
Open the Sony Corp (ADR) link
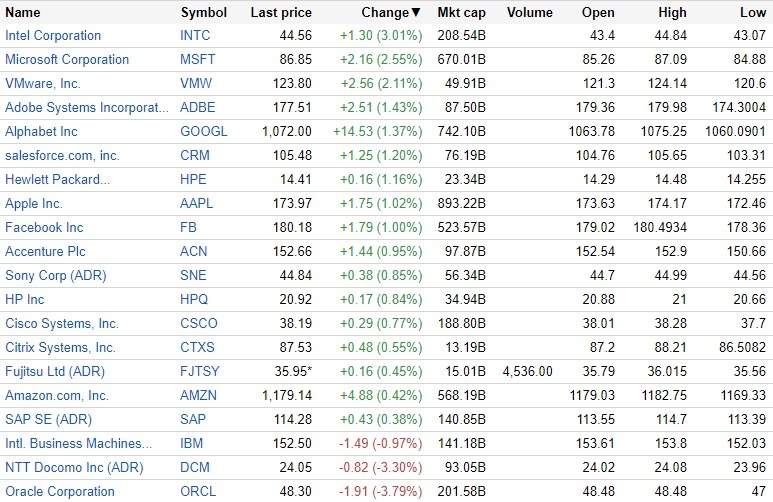tap(56, 276)
